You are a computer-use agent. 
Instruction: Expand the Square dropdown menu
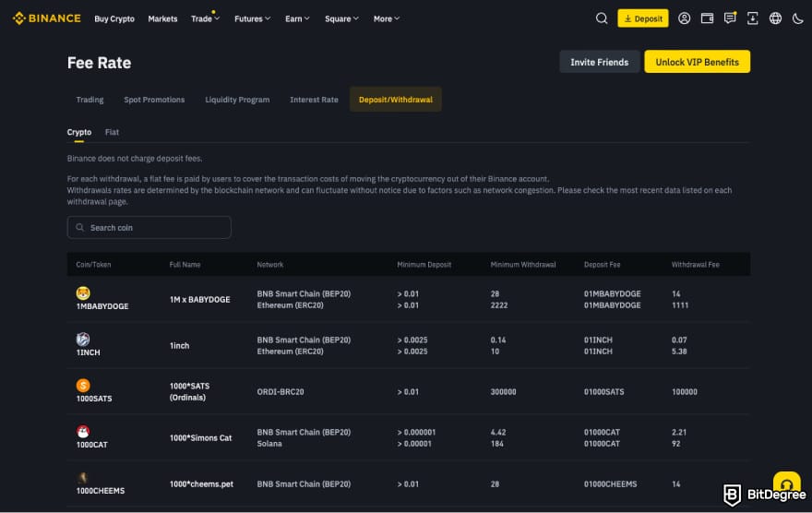[x=341, y=18]
